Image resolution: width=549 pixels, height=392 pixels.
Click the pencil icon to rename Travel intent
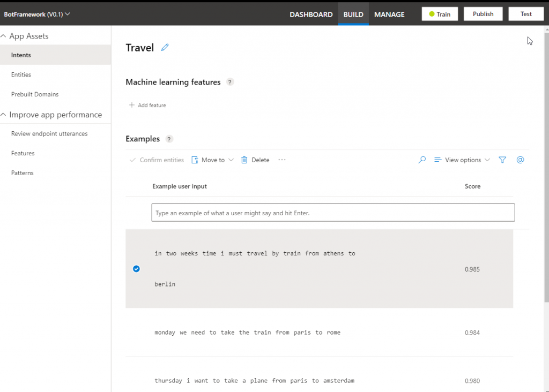tap(165, 48)
